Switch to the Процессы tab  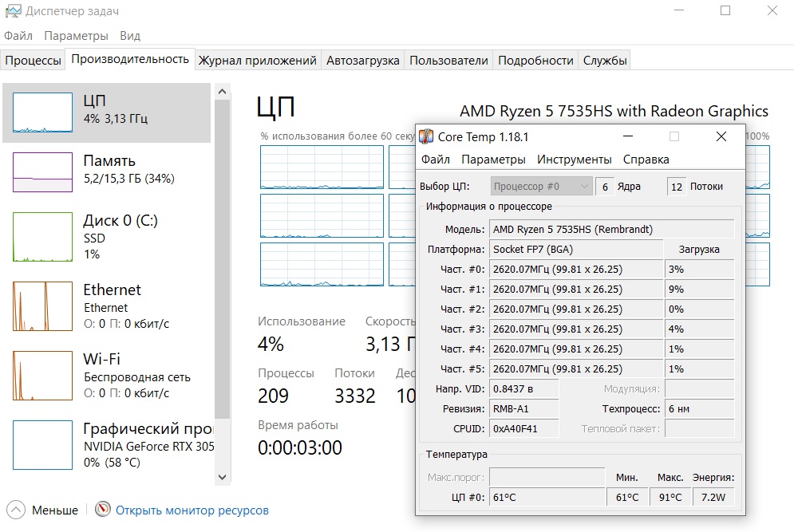tap(33, 61)
